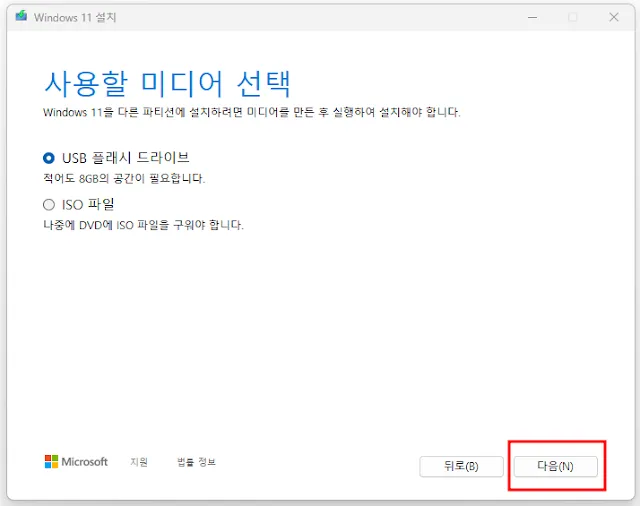Click the Windows 11 설치 title bar icon
Viewport: 640px width, 506px height.
click(x=21, y=17)
